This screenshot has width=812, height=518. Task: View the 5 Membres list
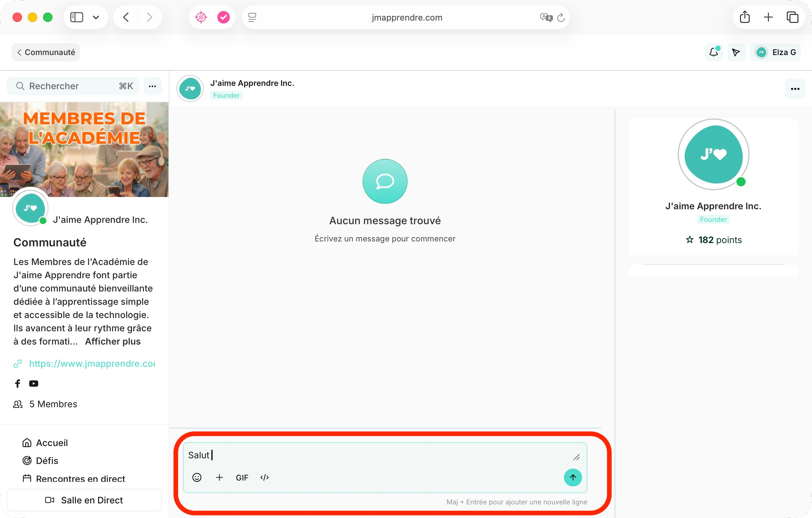[45, 404]
